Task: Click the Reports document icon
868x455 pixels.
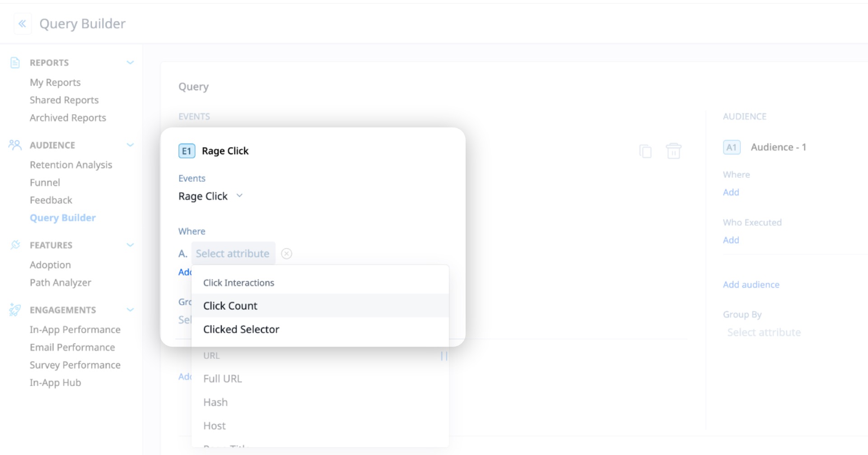Action: coord(15,62)
